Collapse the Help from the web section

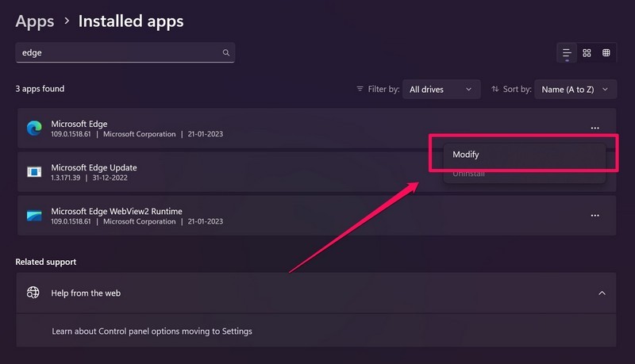[x=602, y=293]
